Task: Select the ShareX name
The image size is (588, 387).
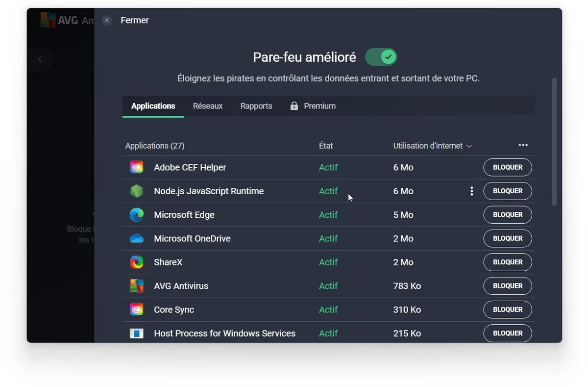Action: 168,262
